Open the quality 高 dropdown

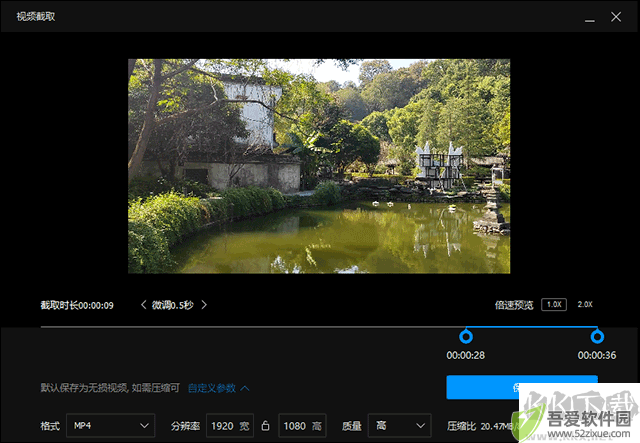400,425
